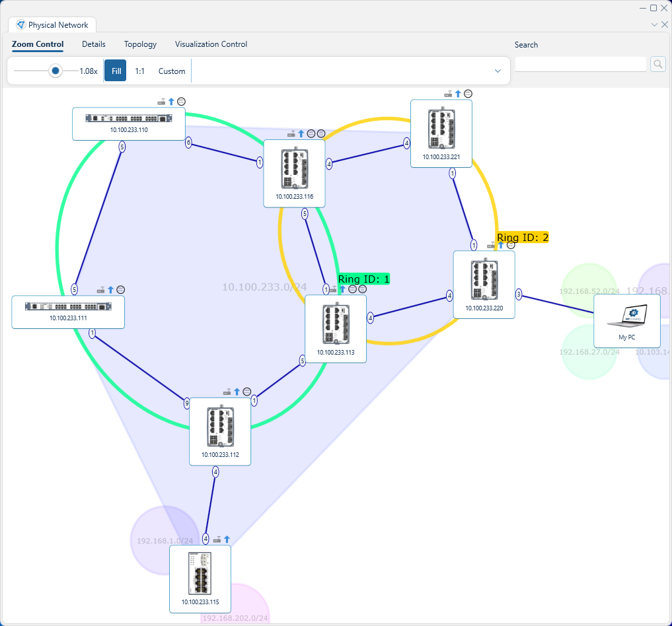Click blue up-arrow icon above 10.100.233.115
The image size is (672, 626).
coord(227,539)
